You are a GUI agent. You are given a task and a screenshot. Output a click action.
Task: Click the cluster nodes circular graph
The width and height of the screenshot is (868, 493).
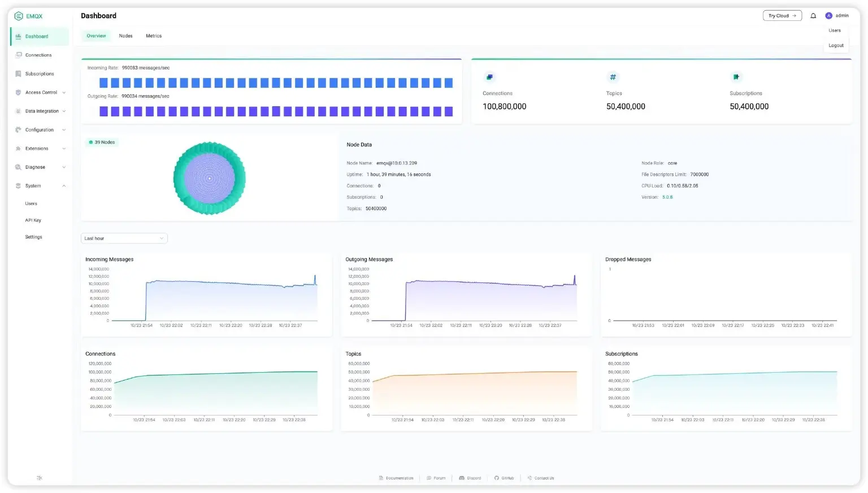click(x=210, y=178)
